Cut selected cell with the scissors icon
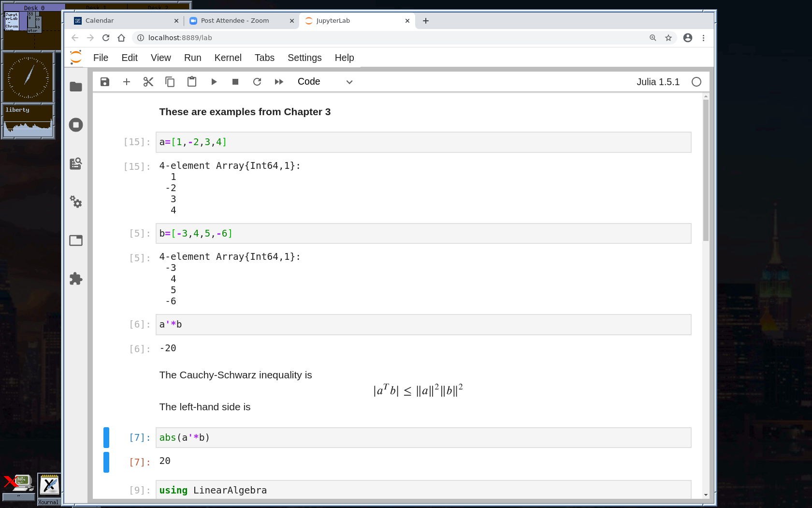The width and height of the screenshot is (812, 508). (x=148, y=82)
